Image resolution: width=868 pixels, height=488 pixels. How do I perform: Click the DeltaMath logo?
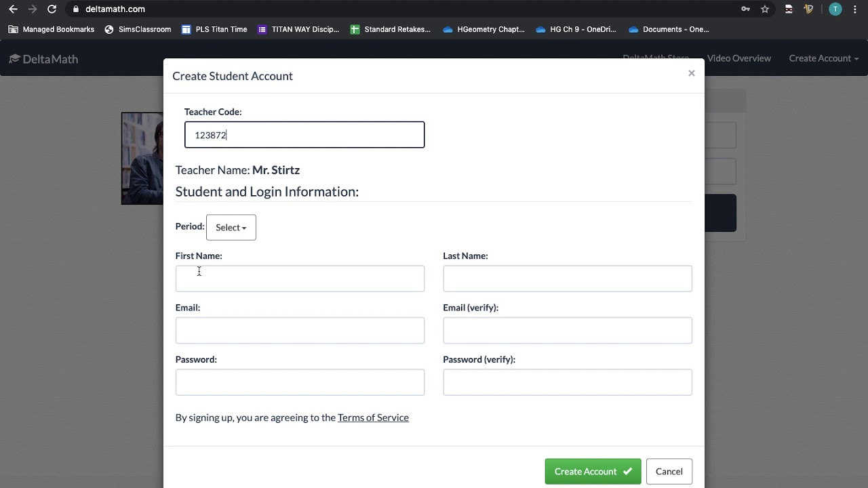43,59
